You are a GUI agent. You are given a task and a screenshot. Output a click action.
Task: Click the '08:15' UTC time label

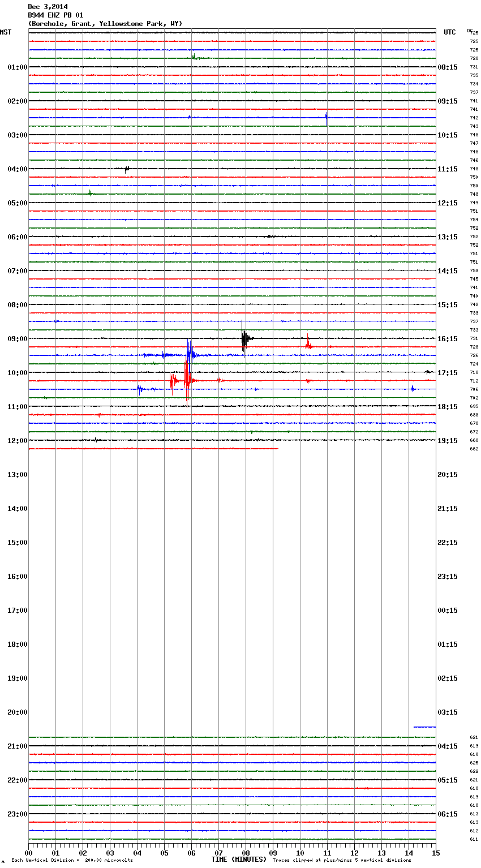pos(448,67)
